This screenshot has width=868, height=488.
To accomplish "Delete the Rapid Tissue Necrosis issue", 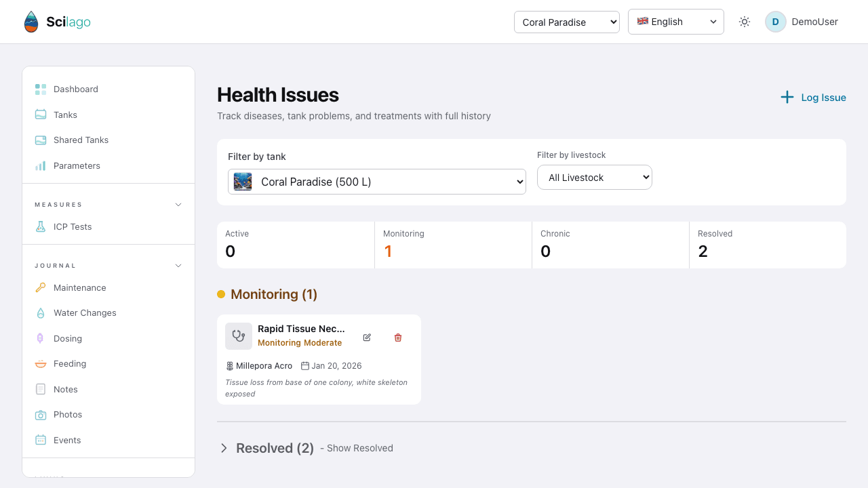I will [398, 338].
